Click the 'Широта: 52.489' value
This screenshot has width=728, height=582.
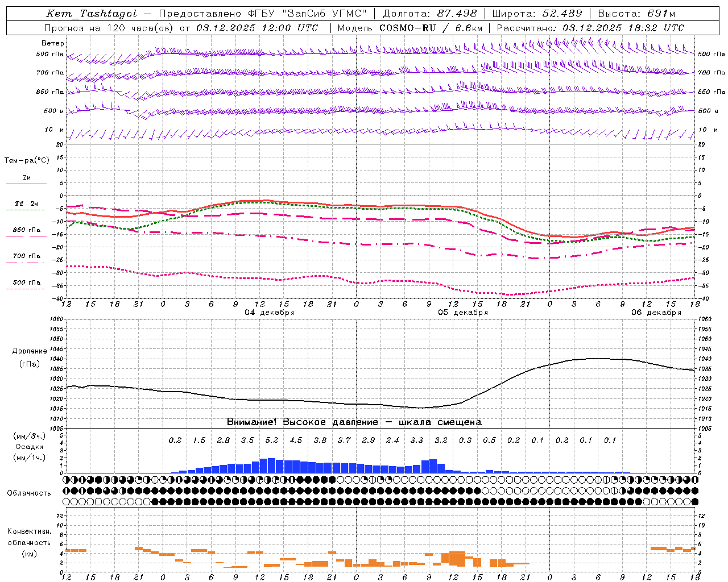click(x=537, y=14)
